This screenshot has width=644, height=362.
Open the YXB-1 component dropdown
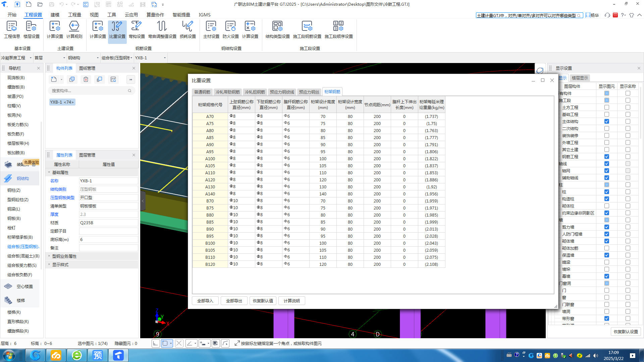coord(151,58)
